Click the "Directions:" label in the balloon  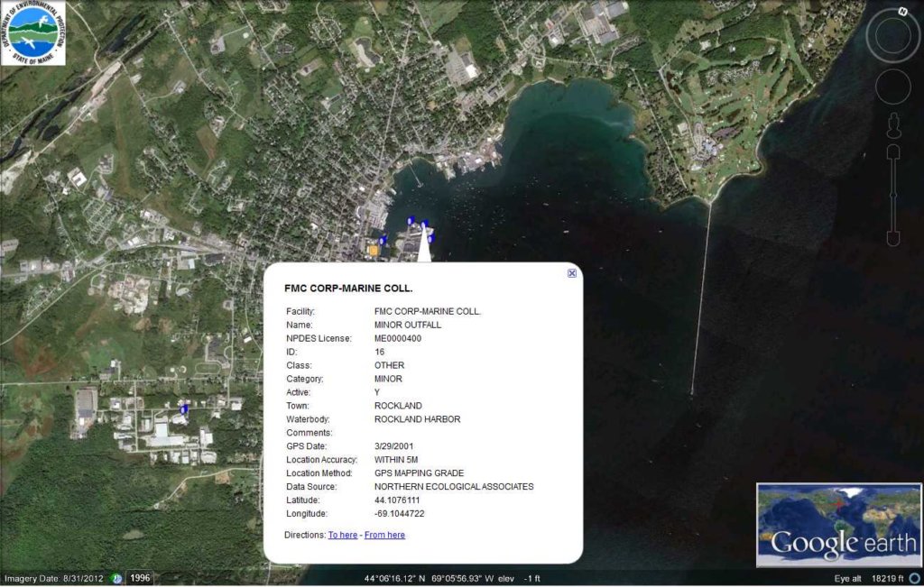305,536
